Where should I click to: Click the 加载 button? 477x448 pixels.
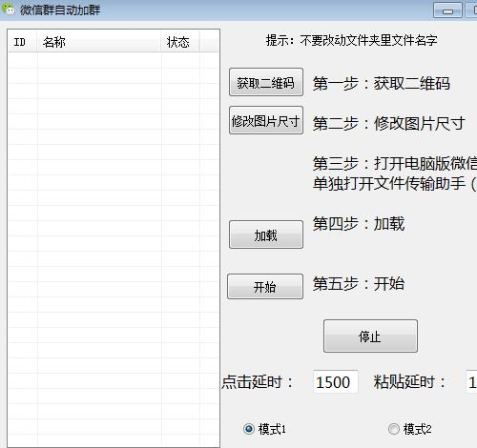pyautogui.click(x=266, y=234)
